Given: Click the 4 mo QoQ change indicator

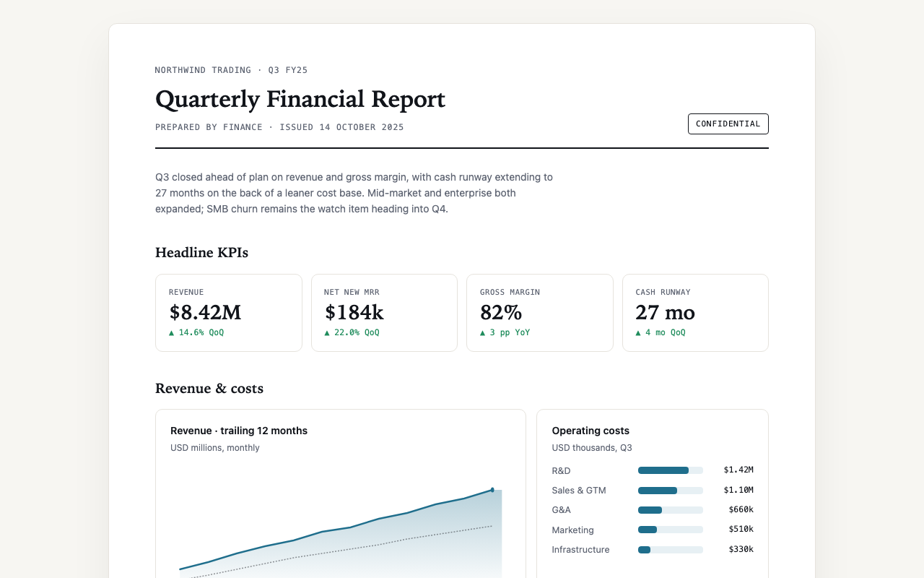Looking at the screenshot, I should (661, 332).
